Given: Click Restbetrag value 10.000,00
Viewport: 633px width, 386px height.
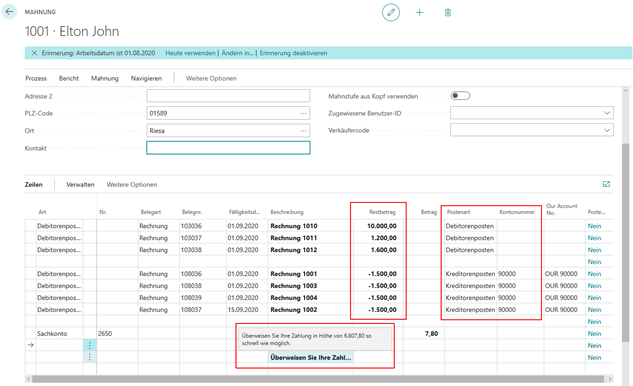Looking at the screenshot, I should (x=381, y=226).
